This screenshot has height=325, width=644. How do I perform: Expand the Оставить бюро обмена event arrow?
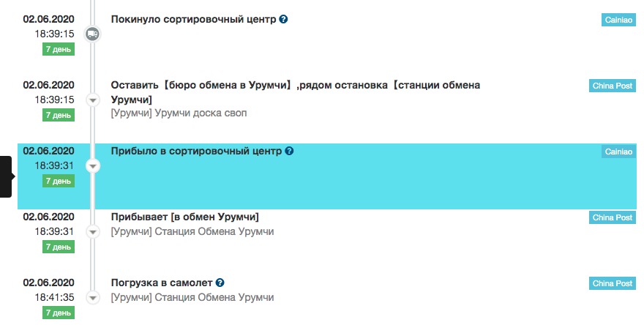tap(93, 100)
